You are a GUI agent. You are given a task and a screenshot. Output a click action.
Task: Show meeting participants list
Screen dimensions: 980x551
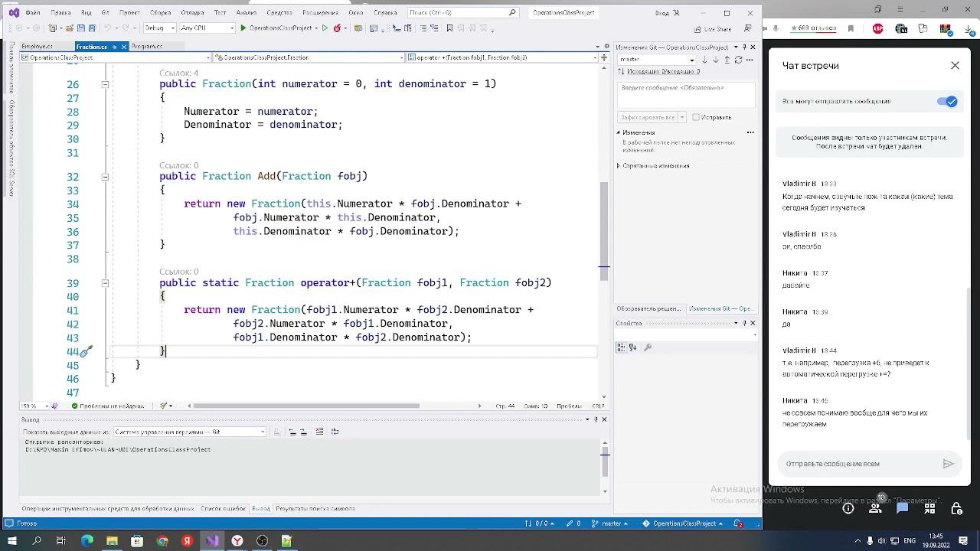coord(875,508)
